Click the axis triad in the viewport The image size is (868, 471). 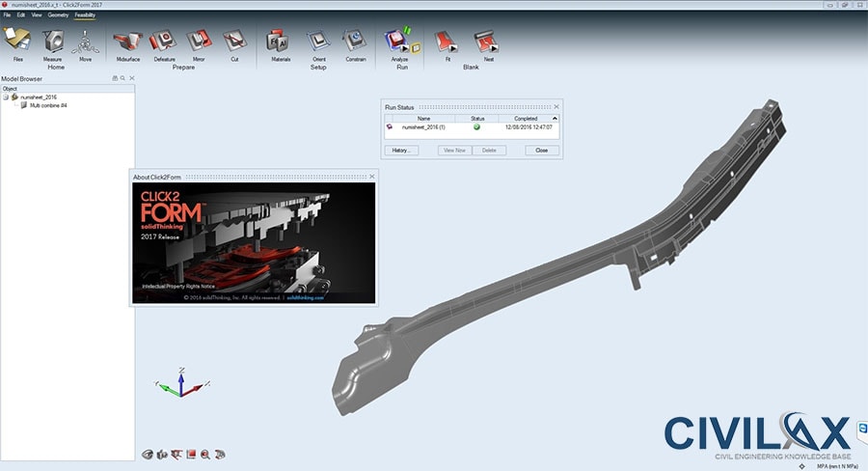(x=181, y=382)
